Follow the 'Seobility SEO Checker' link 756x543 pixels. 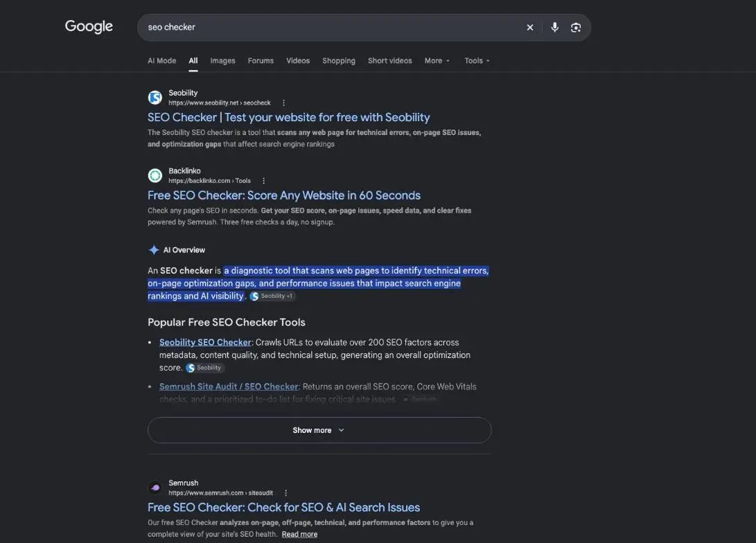click(205, 343)
